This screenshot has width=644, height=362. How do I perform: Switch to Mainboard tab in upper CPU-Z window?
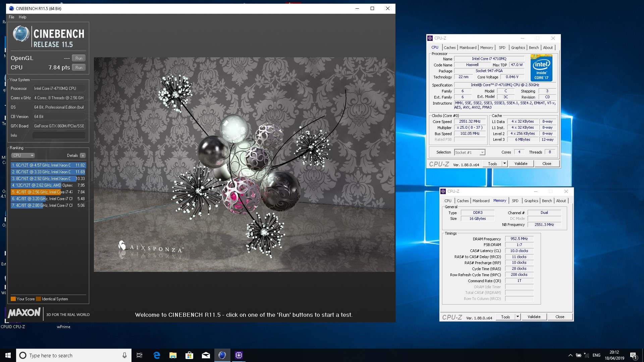point(468,48)
